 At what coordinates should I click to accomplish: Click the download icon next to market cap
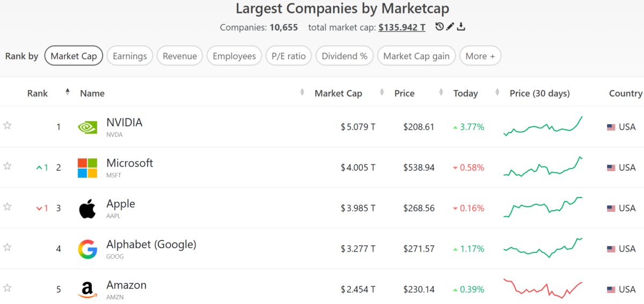[461, 27]
